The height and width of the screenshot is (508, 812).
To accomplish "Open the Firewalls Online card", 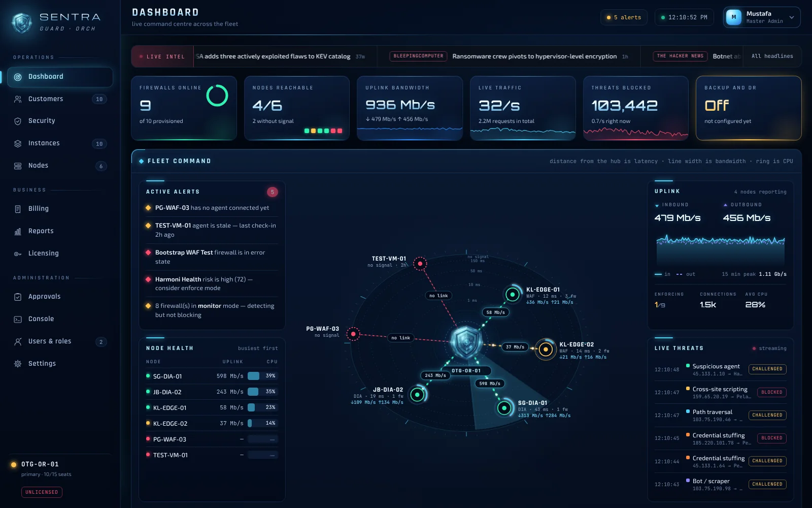I will 184,108.
